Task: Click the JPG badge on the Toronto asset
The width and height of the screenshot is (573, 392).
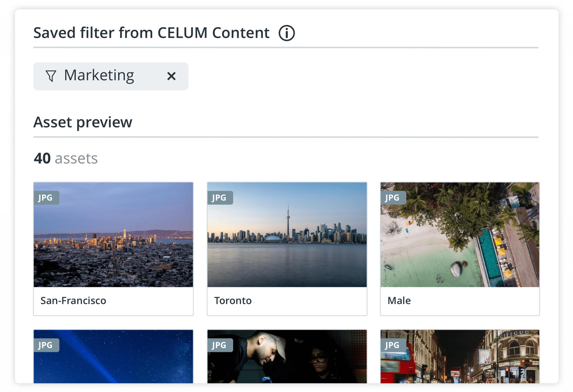Action: 220,198
